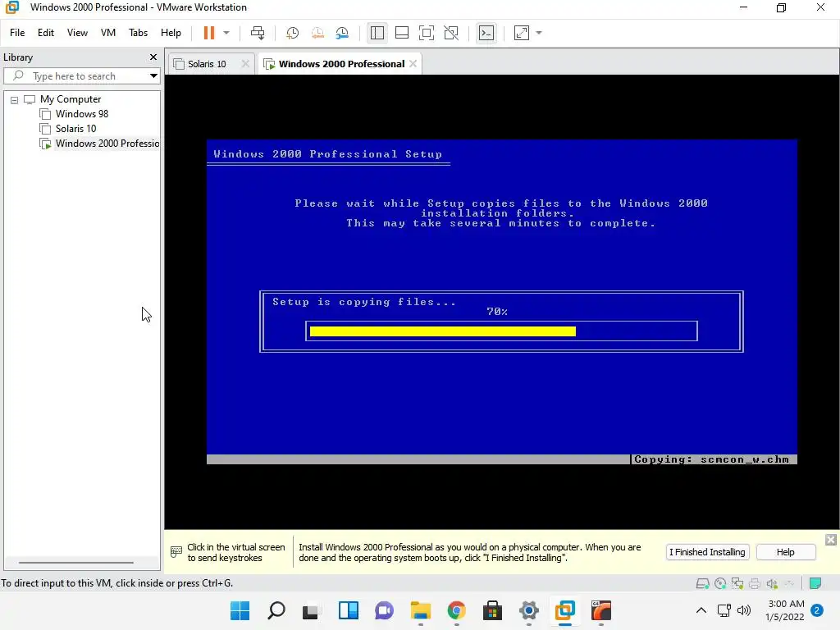The image size is (840, 630).
Task: Switch to Windows 2000 Professional tab
Action: [341, 64]
